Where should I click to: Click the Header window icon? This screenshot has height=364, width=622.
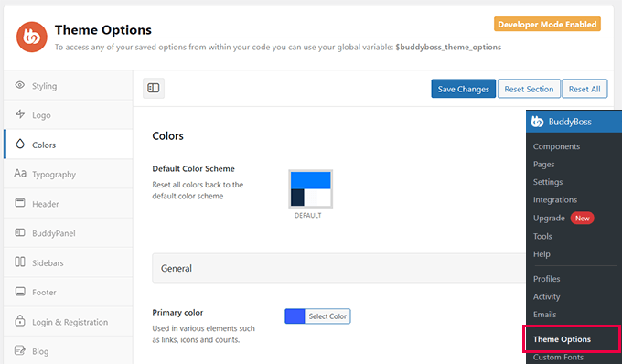tap(20, 203)
